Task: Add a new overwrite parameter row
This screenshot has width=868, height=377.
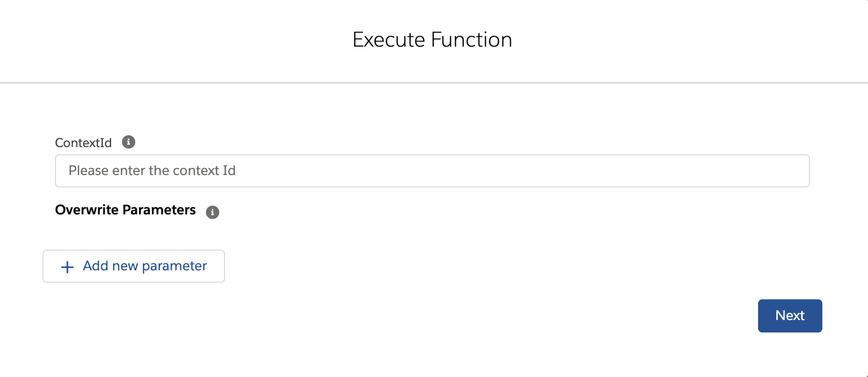Action: 134,266
